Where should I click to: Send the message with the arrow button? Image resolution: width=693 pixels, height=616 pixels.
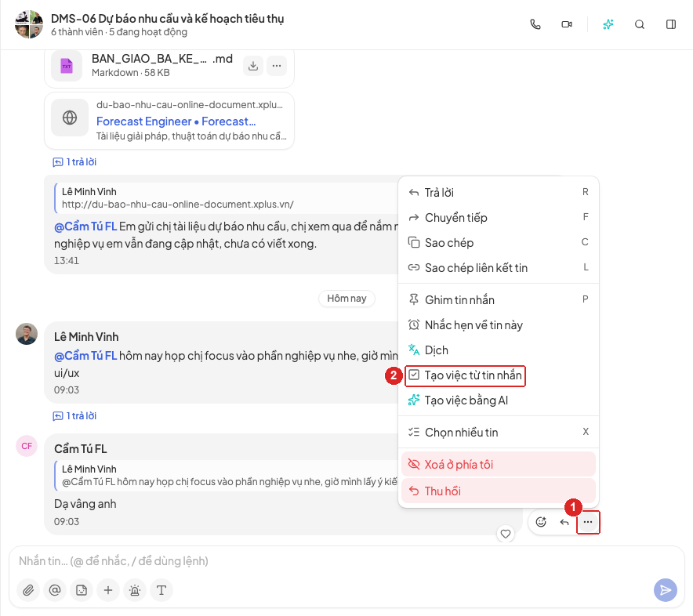pos(665,590)
